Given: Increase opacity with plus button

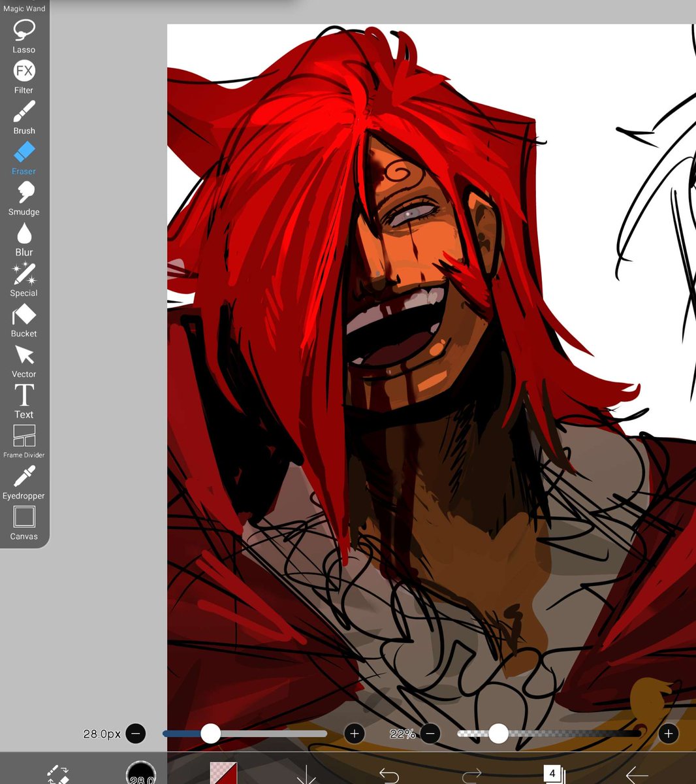Looking at the screenshot, I should pos(668,734).
